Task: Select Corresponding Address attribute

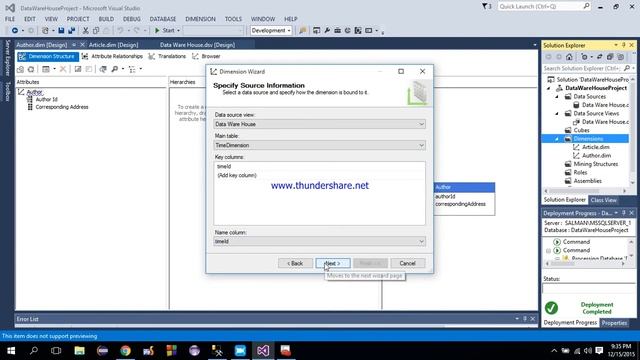Action: 62,107
